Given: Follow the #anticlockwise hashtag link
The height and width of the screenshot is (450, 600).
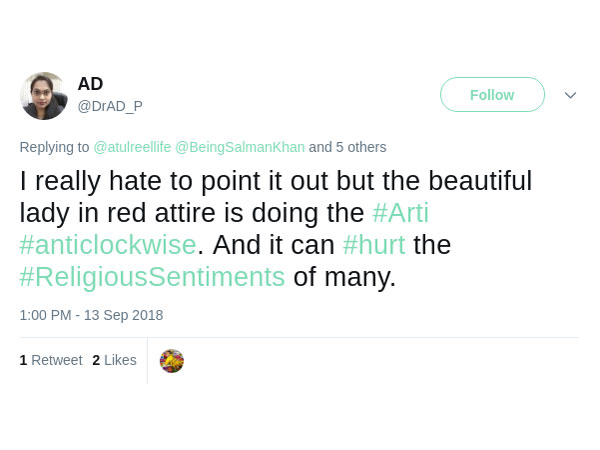Looking at the screenshot, I should pos(106,245).
